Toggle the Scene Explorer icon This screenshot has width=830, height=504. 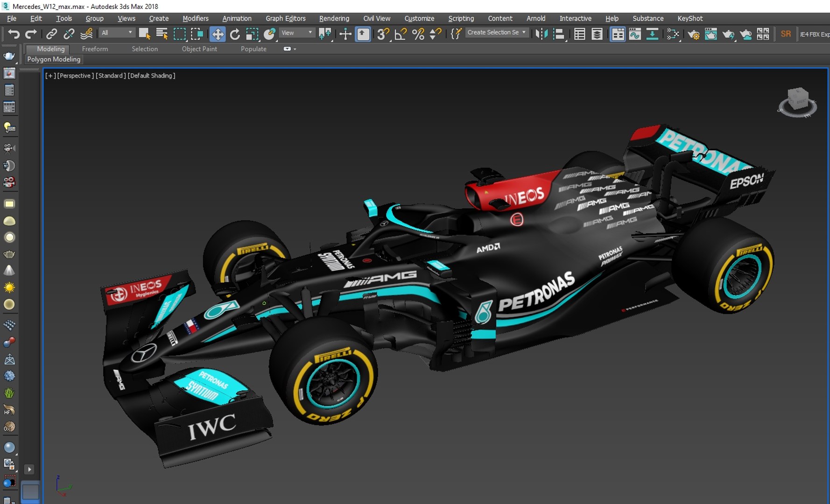point(579,34)
